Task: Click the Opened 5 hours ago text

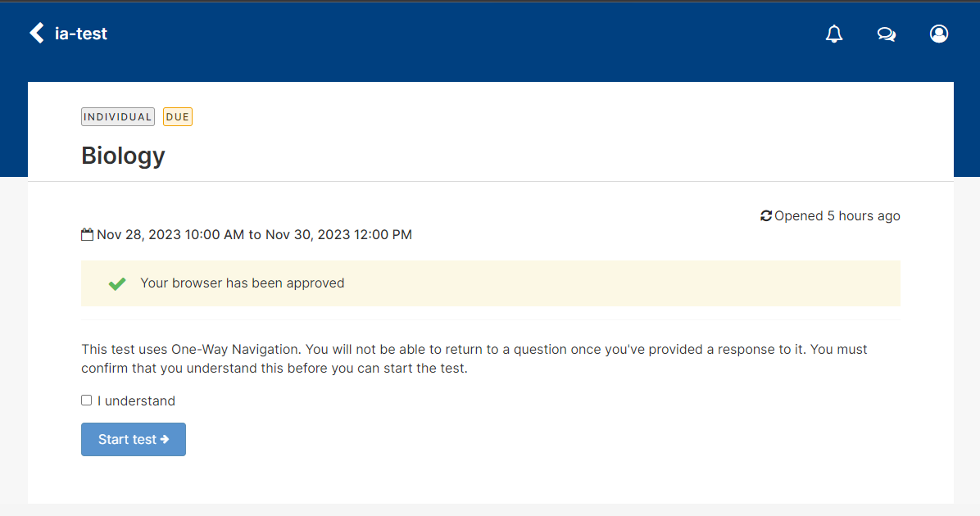Action: point(837,215)
